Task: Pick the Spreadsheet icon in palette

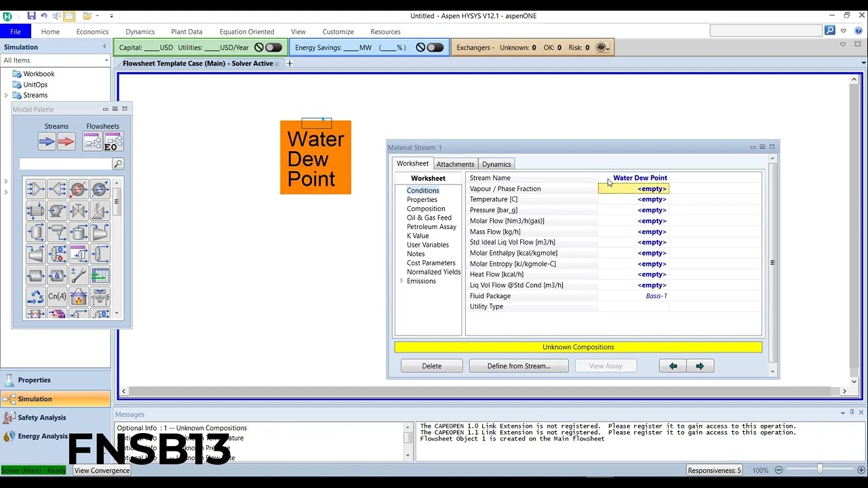Action: [100, 276]
